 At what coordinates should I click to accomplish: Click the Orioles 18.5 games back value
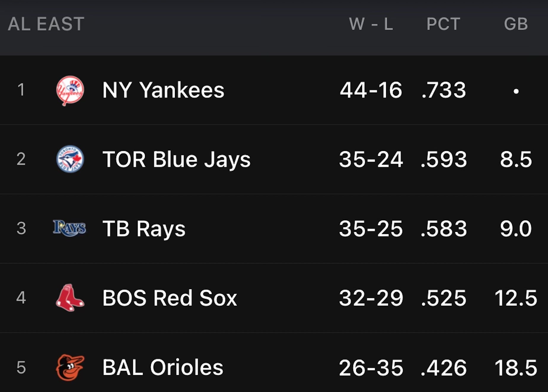click(x=516, y=368)
